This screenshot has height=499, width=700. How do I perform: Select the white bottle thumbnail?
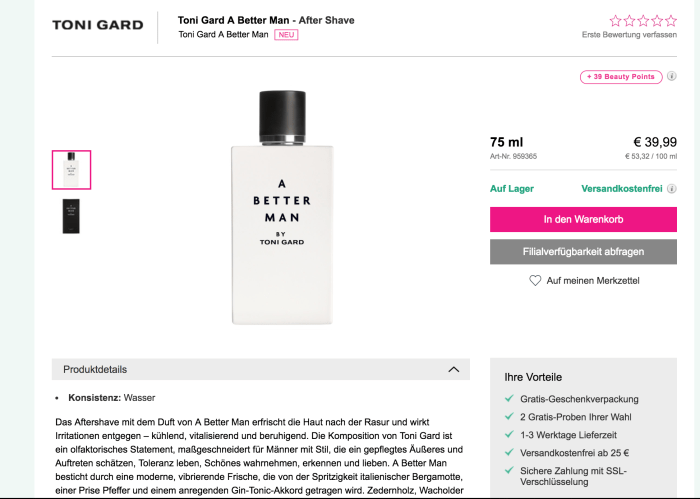71,170
